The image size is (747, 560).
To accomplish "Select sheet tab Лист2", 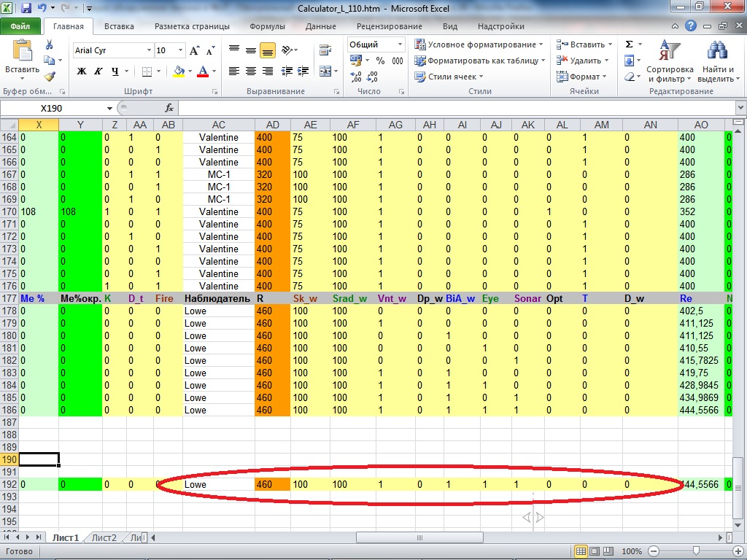I will point(104,537).
